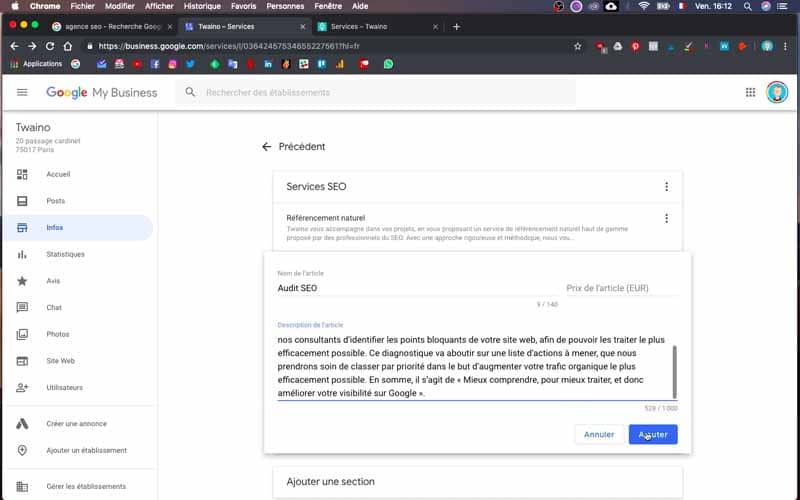
Task: Bookmark page with the star icon
Action: [x=578, y=46]
